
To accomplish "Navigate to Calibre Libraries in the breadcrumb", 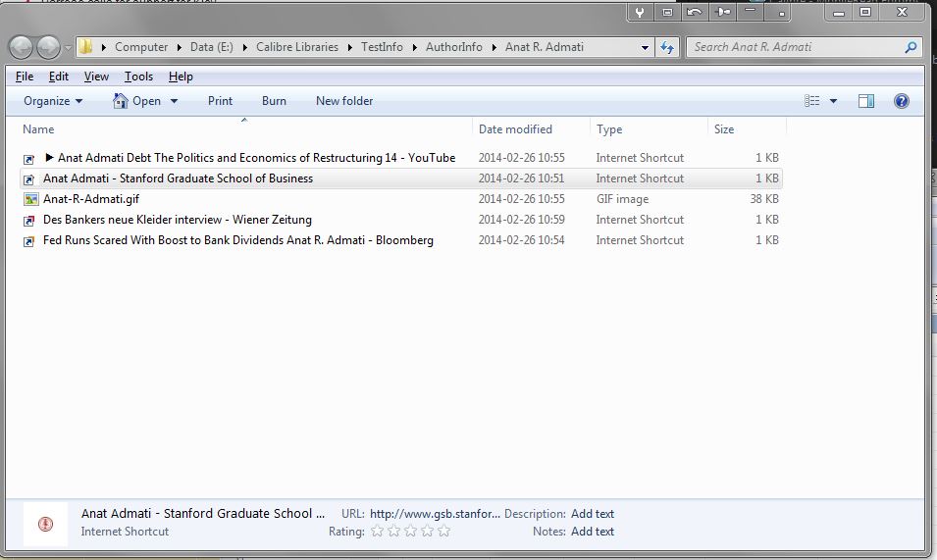I will tap(297, 47).
